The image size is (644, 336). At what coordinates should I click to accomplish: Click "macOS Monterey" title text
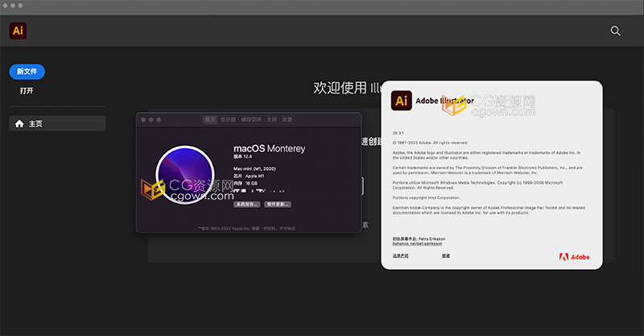pos(270,148)
